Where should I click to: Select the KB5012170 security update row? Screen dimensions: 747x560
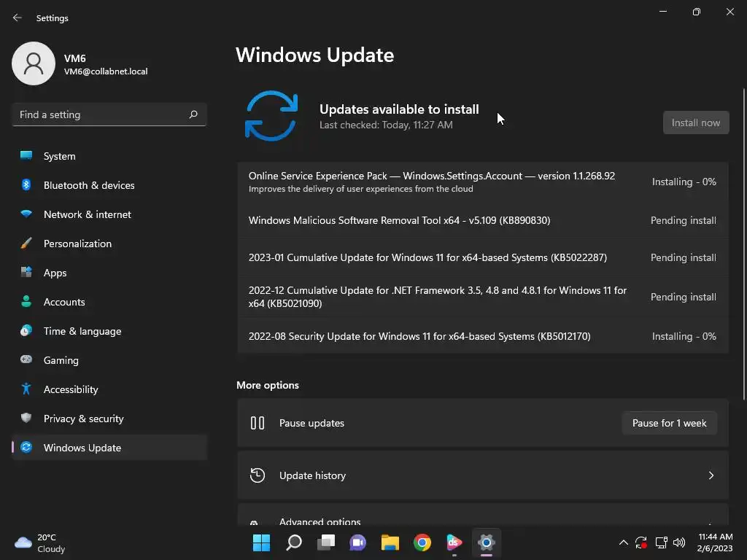[x=483, y=335]
